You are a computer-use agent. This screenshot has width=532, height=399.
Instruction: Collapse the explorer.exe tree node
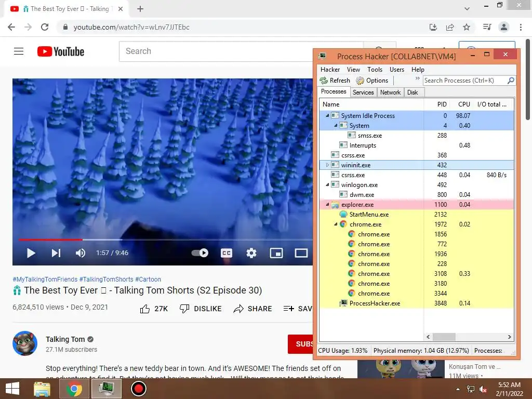[x=327, y=205]
